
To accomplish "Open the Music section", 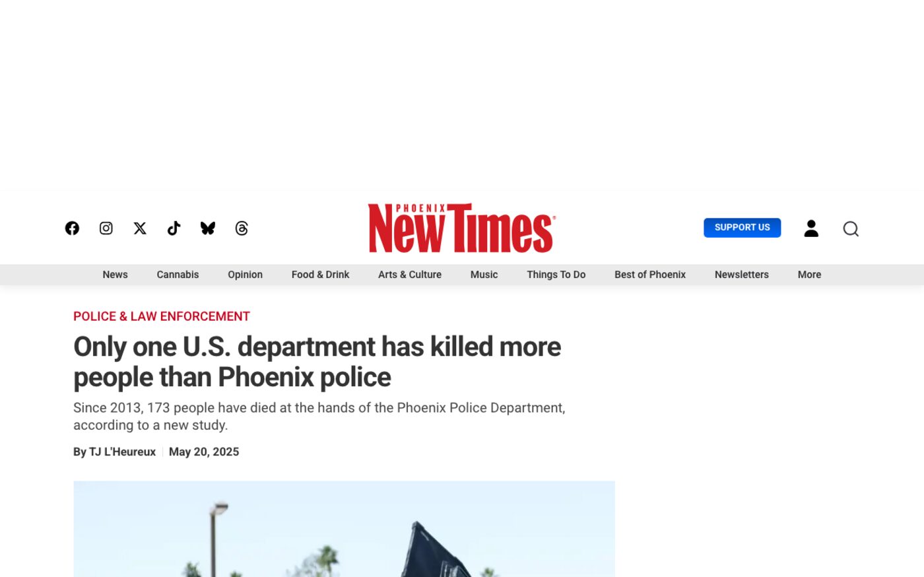I will coord(484,275).
